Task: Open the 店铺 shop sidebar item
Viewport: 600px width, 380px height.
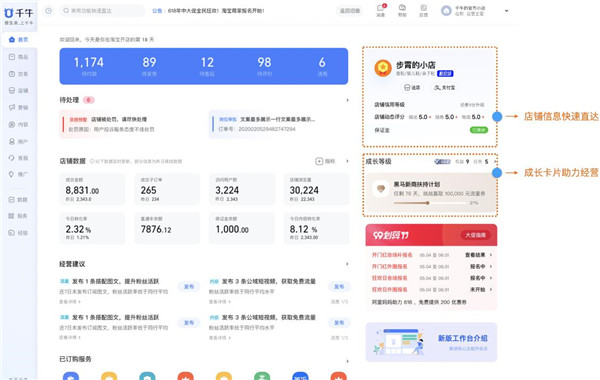Action: point(18,91)
